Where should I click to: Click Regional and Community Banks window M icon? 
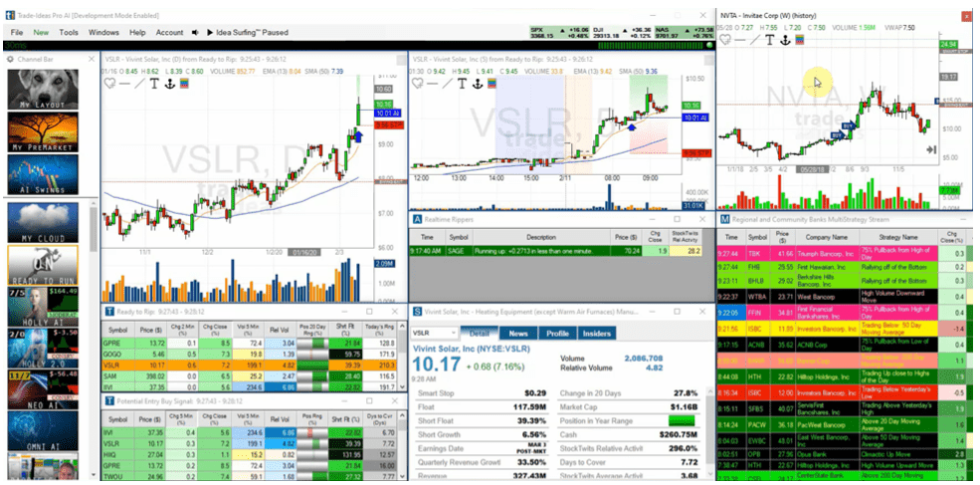pos(724,220)
